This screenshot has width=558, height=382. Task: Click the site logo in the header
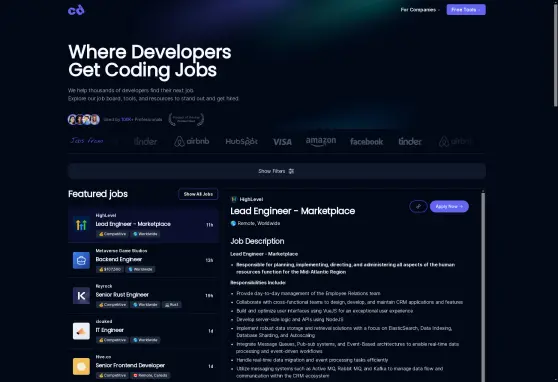76,10
